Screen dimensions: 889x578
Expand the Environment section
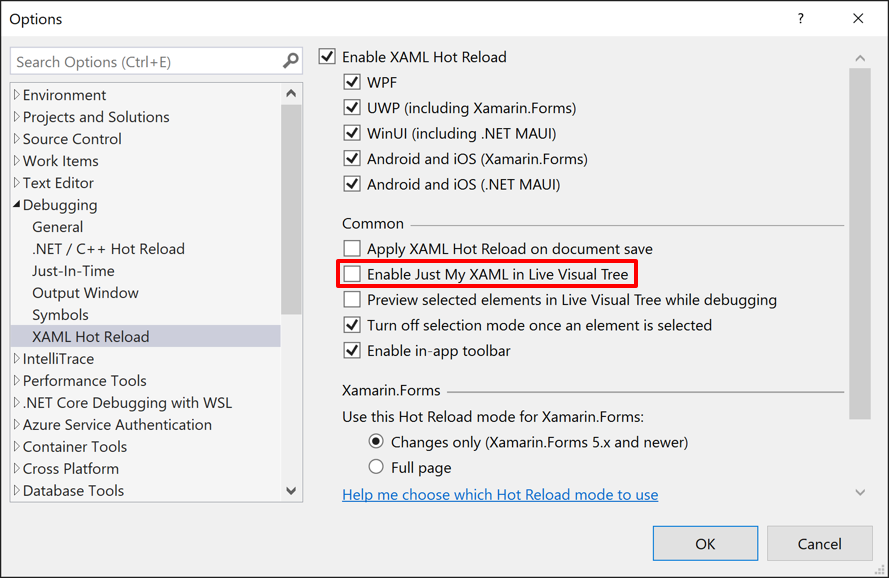click(16, 94)
